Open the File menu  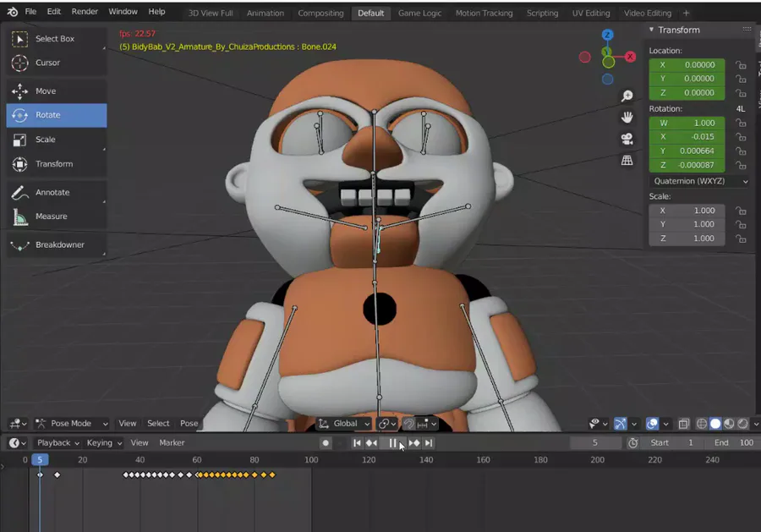point(30,12)
